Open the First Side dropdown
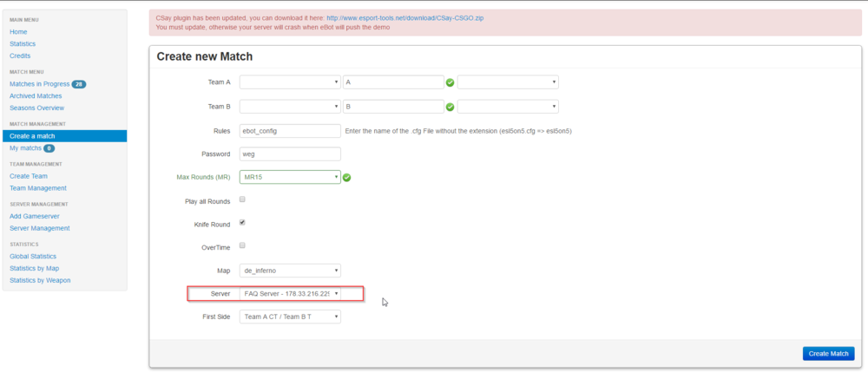The height and width of the screenshot is (372, 868). [x=290, y=317]
